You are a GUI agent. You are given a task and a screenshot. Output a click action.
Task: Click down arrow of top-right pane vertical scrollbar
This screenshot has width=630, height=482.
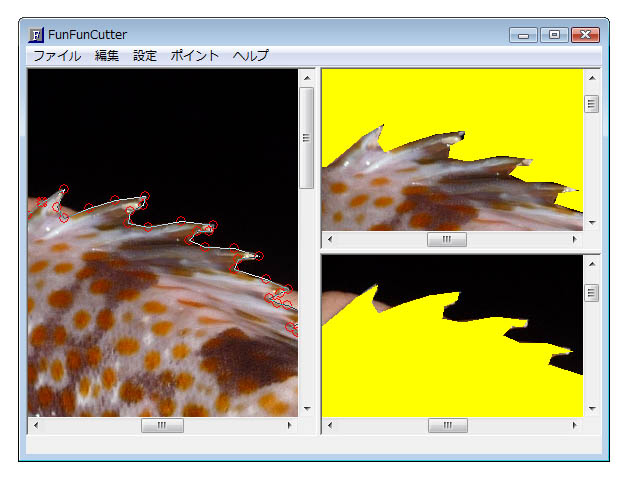point(592,223)
